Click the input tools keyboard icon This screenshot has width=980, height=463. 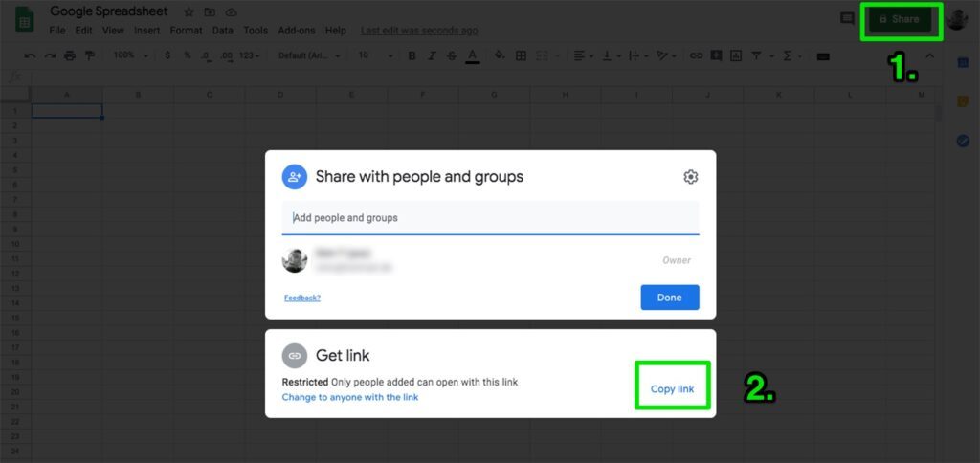pos(823,56)
